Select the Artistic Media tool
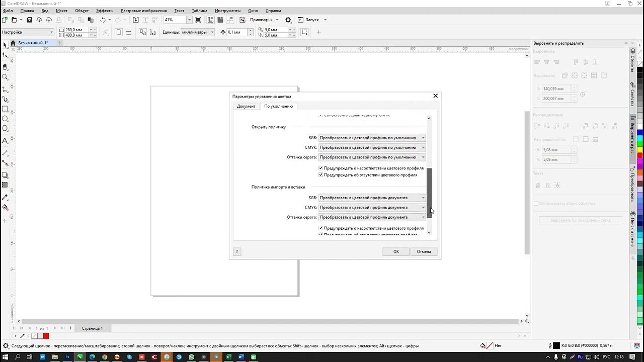This screenshot has width=644, height=362. click(x=5, y=99)
